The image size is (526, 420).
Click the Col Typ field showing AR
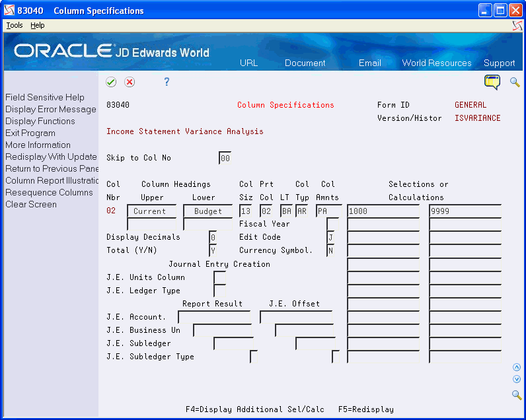(x=301, y=211)
